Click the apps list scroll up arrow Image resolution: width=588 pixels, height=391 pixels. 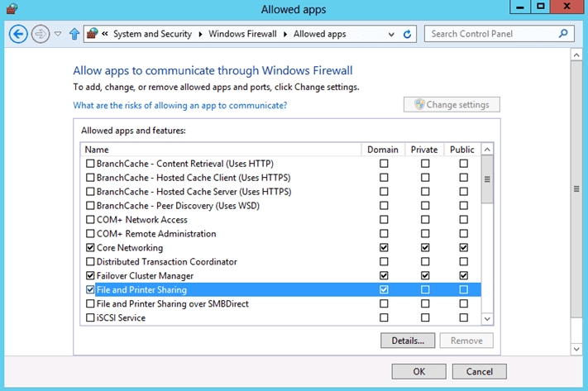click(487, 150)
